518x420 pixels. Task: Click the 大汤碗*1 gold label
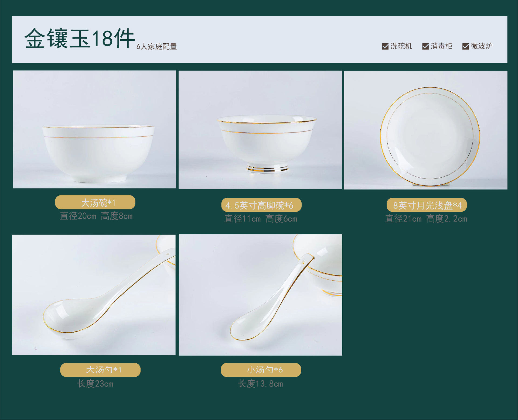tap(95, 202)
